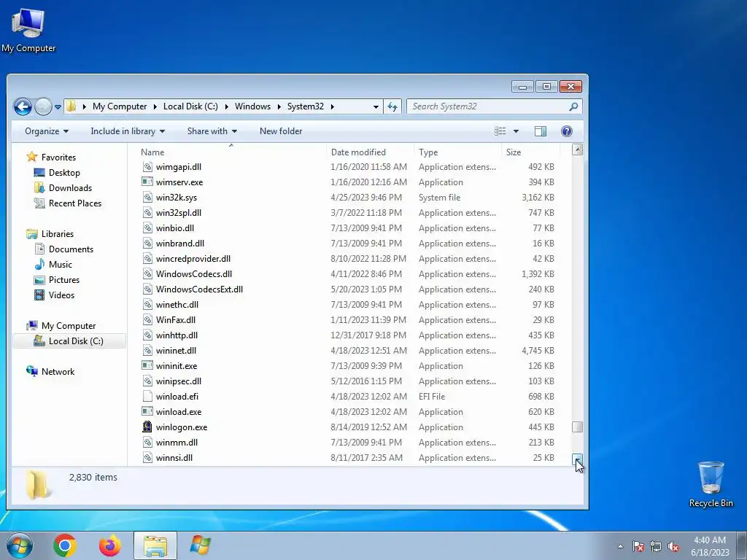Click the Windows flag taskbar icon
This screenshot has width=747, height=560.
200,545
